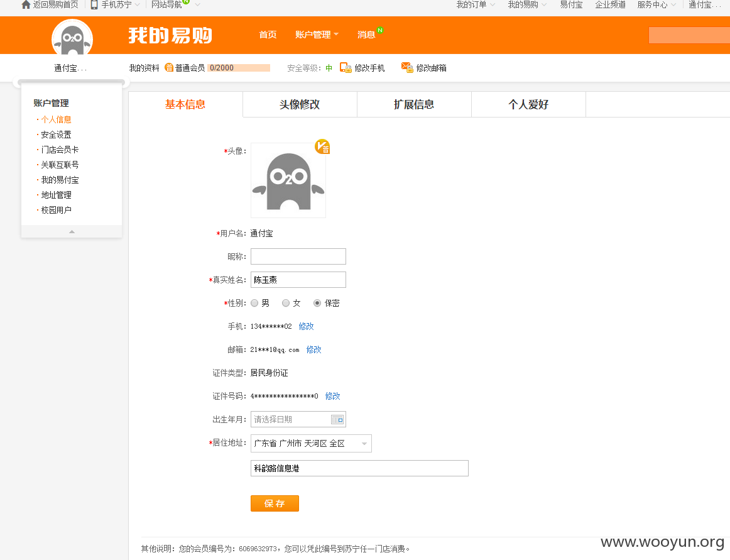
Task: Click the 修改手机 text link
Action: point(369,68)
